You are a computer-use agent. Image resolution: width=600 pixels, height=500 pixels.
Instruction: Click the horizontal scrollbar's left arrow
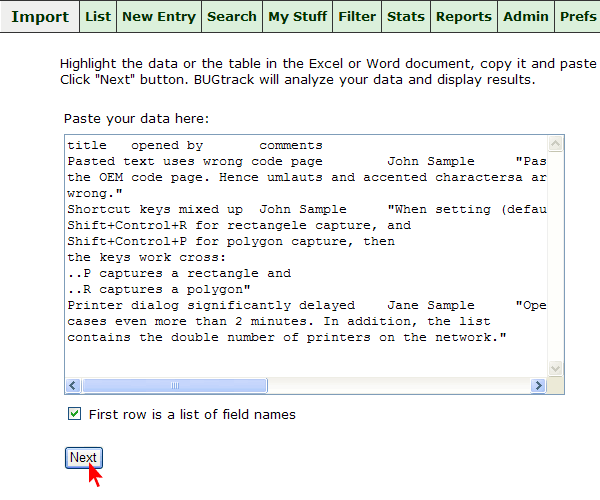pos(73,386)
